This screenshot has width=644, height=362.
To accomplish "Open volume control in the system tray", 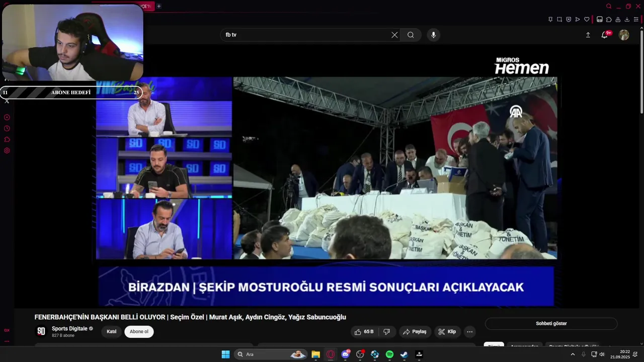I will (x=602, y=354).
